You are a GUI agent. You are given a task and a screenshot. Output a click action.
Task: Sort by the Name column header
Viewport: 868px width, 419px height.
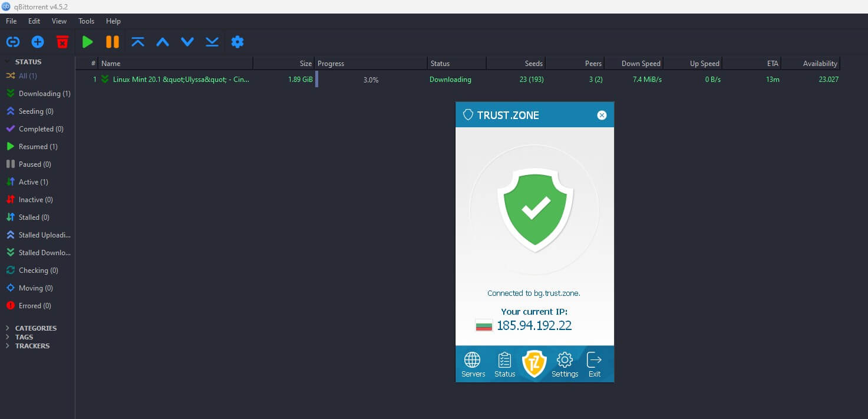click(176, 64)
